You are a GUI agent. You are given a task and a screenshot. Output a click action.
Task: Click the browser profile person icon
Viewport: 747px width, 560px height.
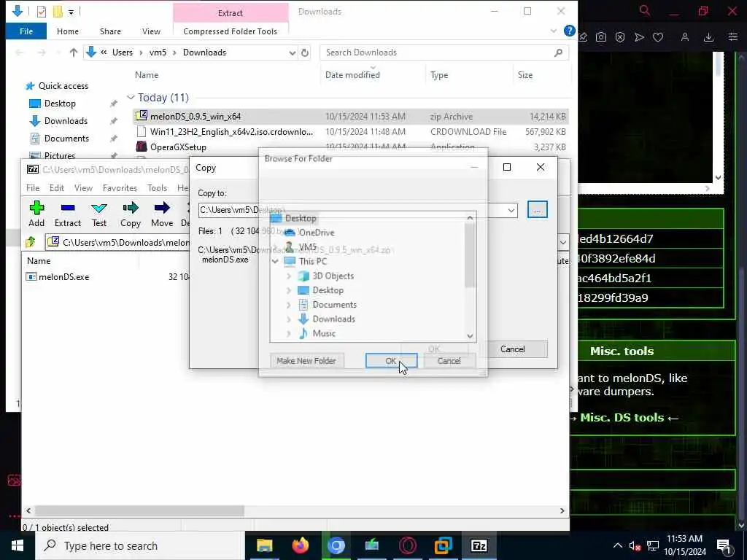(x=685, y=37)
